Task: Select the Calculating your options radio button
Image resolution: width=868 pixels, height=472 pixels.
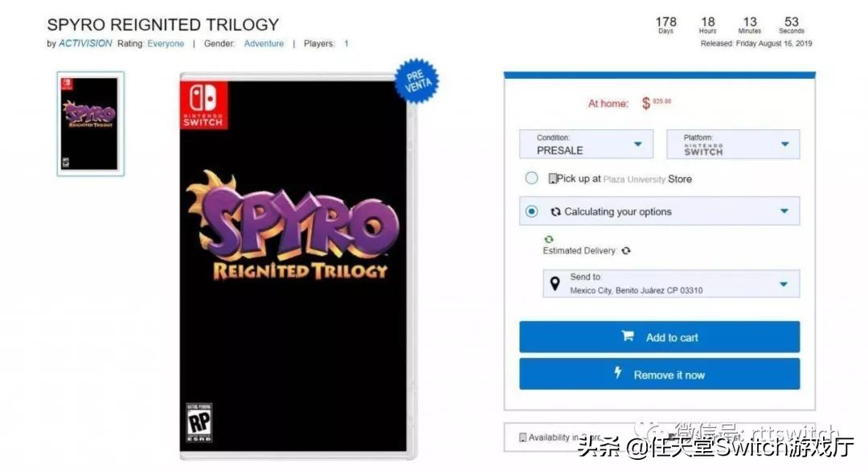Action: [x=531, y=211]
